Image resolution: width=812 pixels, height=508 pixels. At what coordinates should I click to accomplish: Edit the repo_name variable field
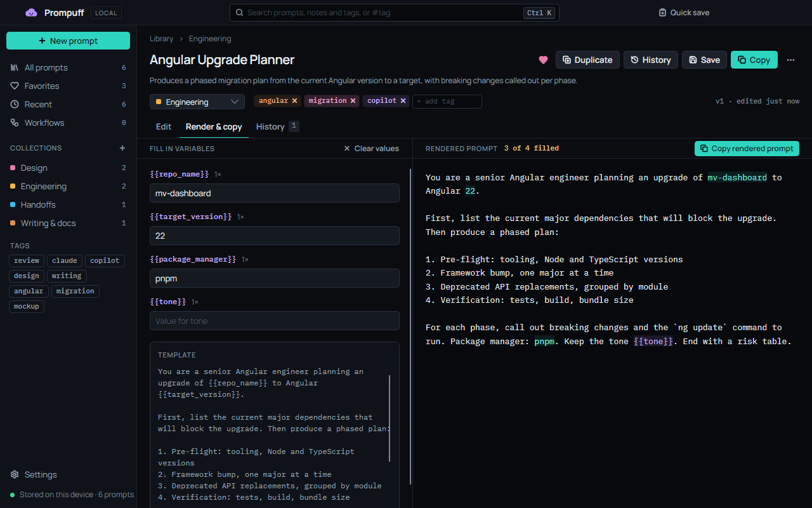tap(275, 193)
